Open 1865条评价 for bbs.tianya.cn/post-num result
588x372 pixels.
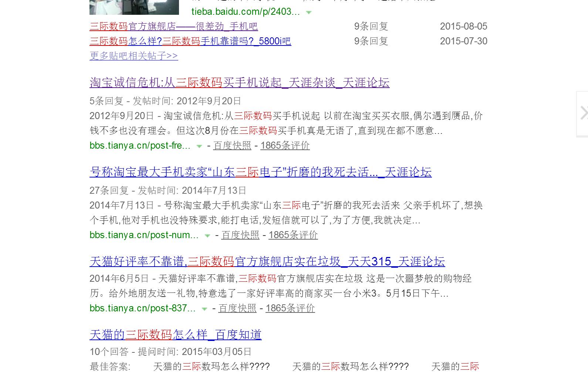293,235
